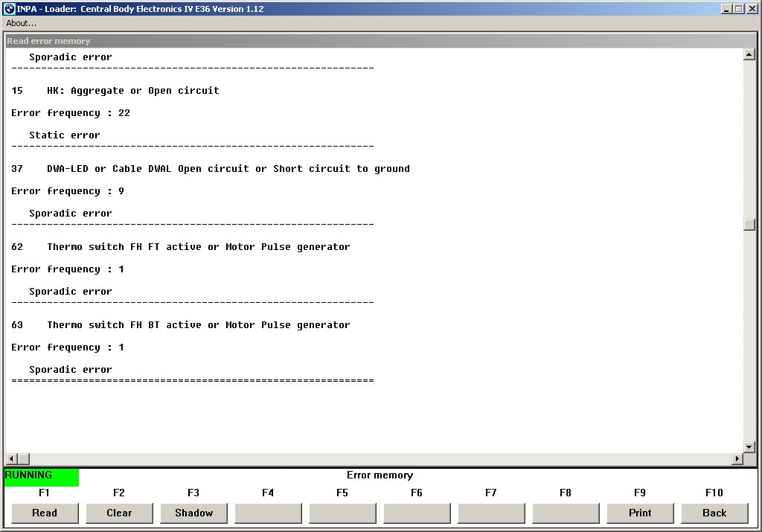Click the vertical scrollbar thumb
This screenshot has width=762, height=532.
point(749,225)
